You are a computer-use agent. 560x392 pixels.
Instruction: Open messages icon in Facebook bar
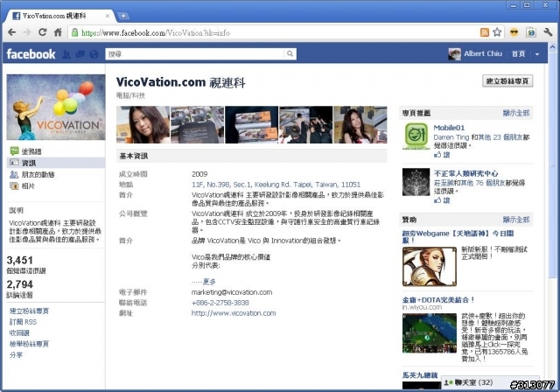[80, 54]
